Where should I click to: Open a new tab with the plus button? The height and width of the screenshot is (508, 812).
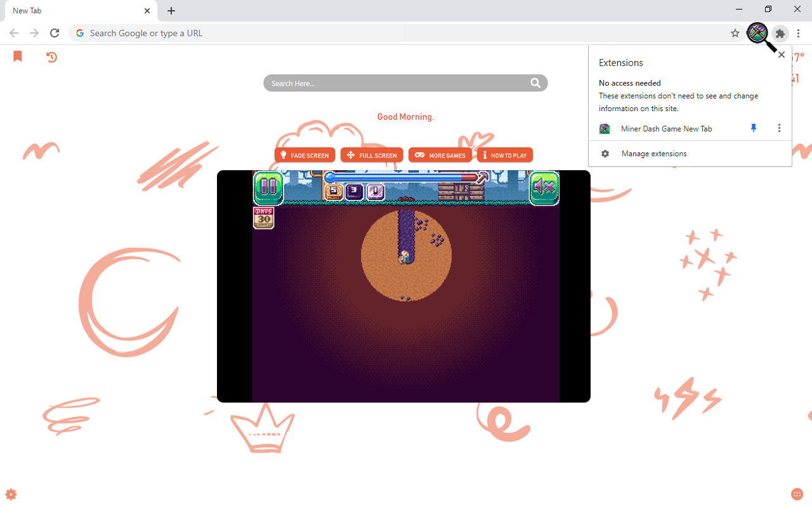[x=171, y=11]
